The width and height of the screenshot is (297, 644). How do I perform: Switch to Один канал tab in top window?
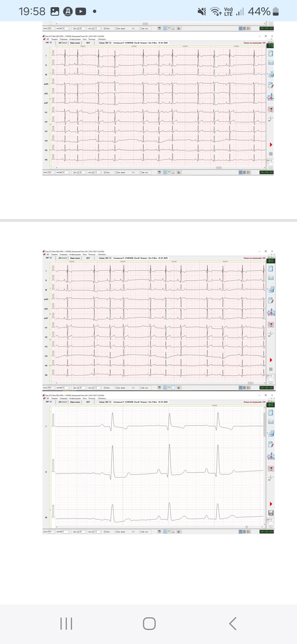[75, 43]
